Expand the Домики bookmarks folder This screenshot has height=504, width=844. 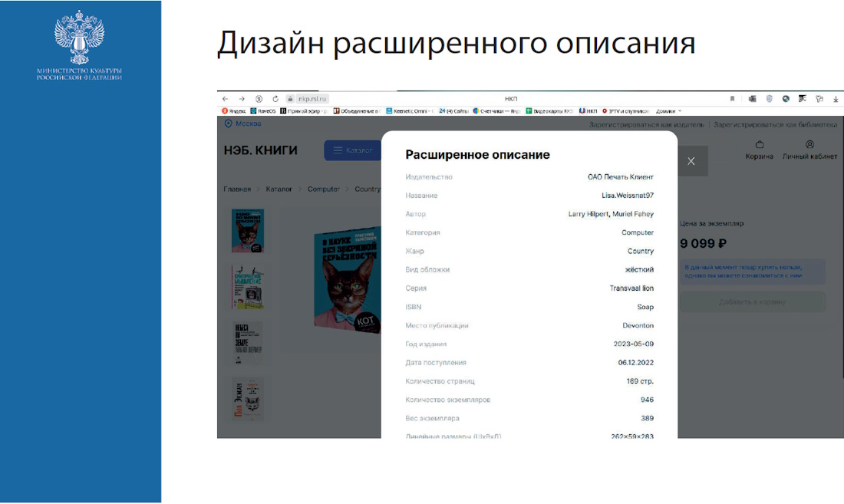pyautogui.click(x=664, y=111)
